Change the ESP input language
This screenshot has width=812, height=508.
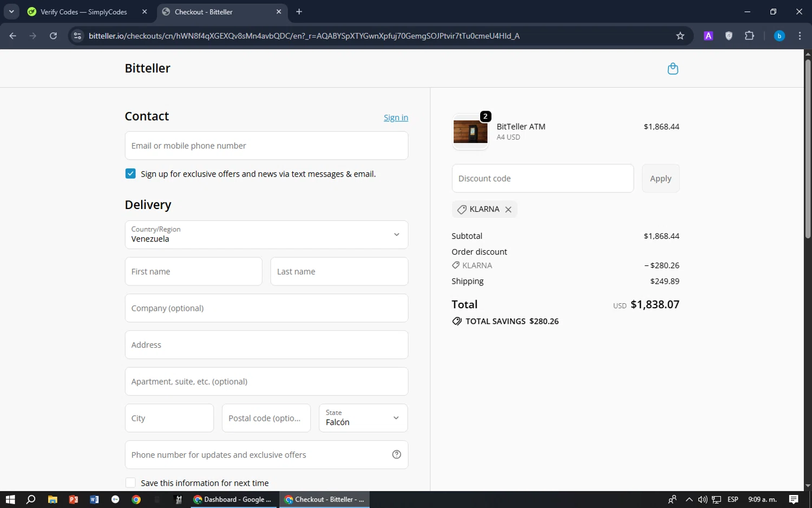(733, 499)
